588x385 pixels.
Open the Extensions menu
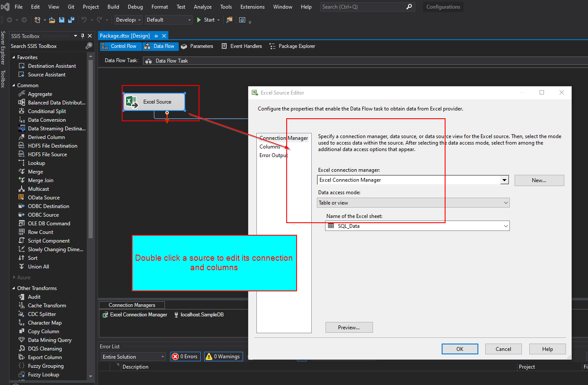tap(253, 7)
